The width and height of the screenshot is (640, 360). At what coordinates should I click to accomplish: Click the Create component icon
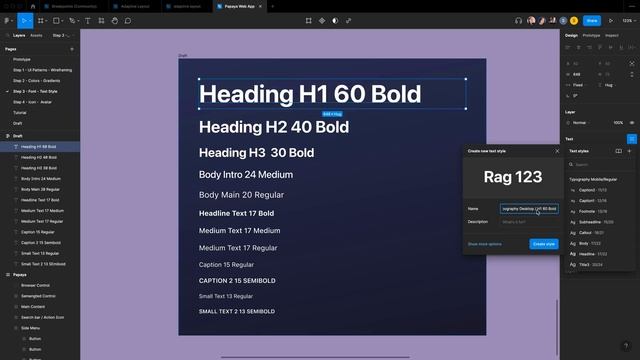[x=322, y=21]
